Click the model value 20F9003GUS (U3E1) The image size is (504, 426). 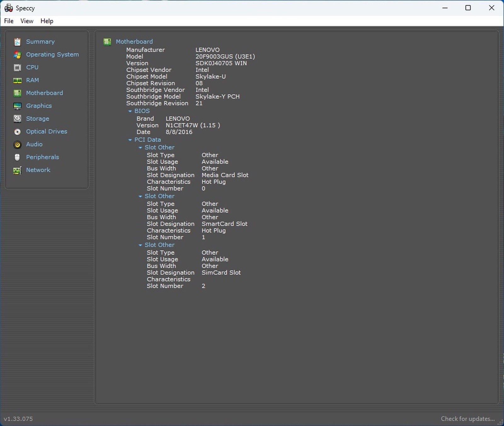pos(225,56)
